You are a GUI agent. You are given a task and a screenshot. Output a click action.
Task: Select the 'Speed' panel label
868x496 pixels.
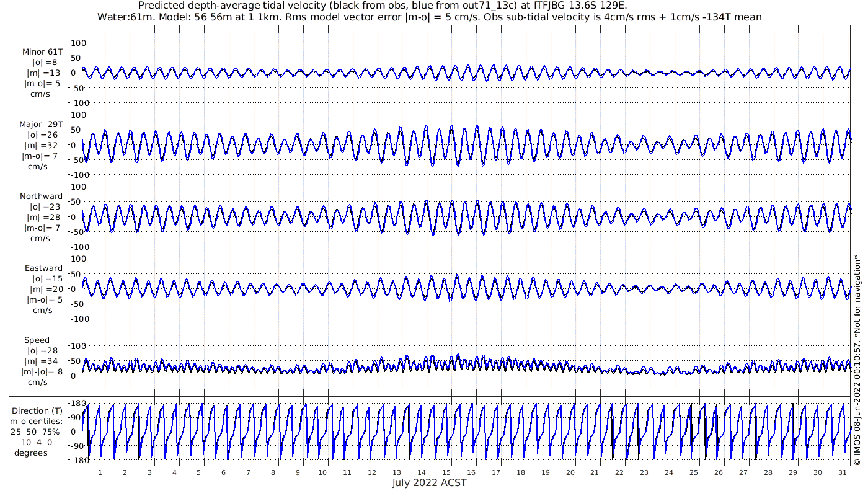pyautogui.click(x=37, y=340)
